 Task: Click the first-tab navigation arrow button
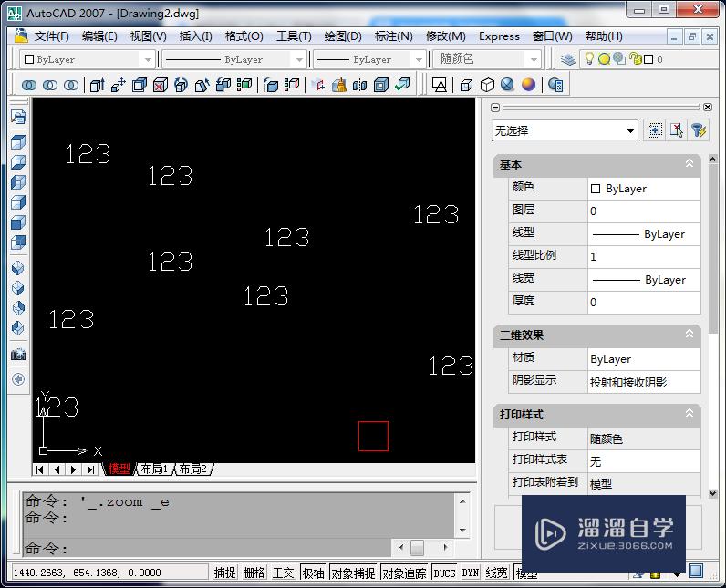(40, 469)
